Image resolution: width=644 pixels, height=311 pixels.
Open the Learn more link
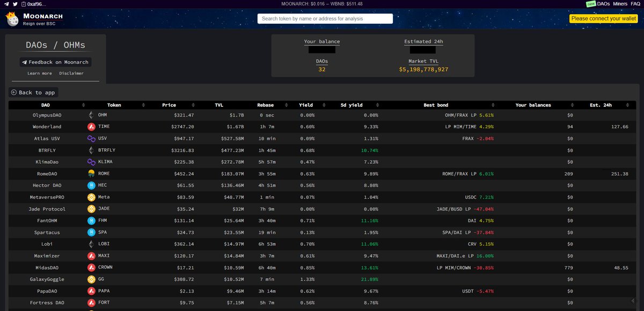click(40, 73)
